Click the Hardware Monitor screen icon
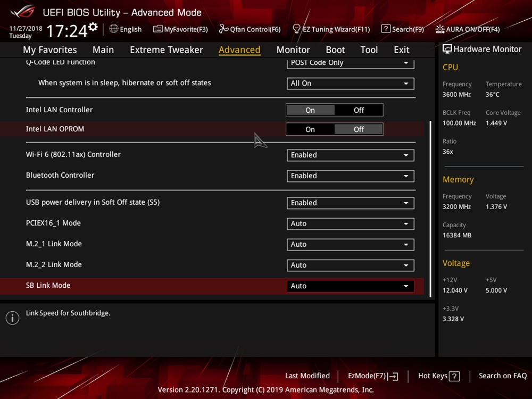Image resolution: width=532 pixels, height=399 pixels. click(447, 49)
